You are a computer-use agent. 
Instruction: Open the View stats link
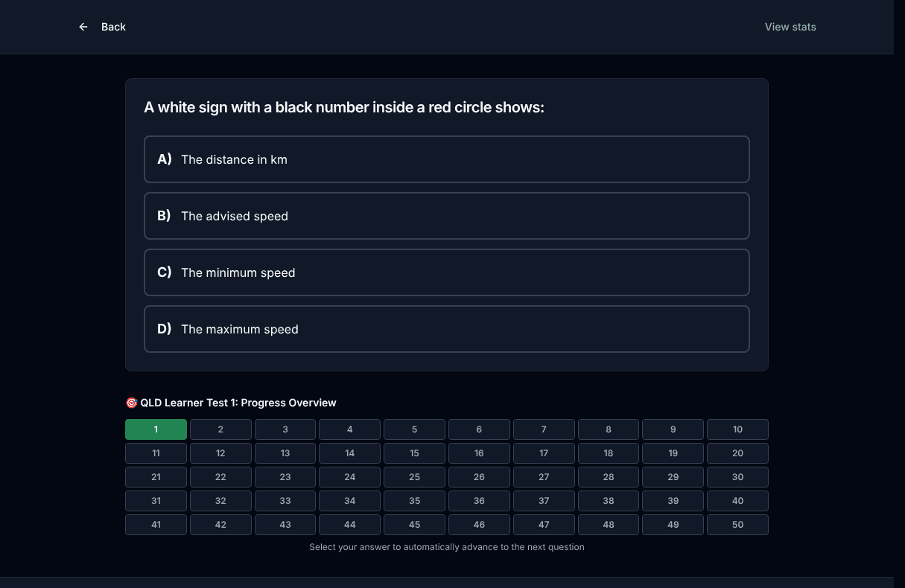pyautogui.click(x=790, y=27)
